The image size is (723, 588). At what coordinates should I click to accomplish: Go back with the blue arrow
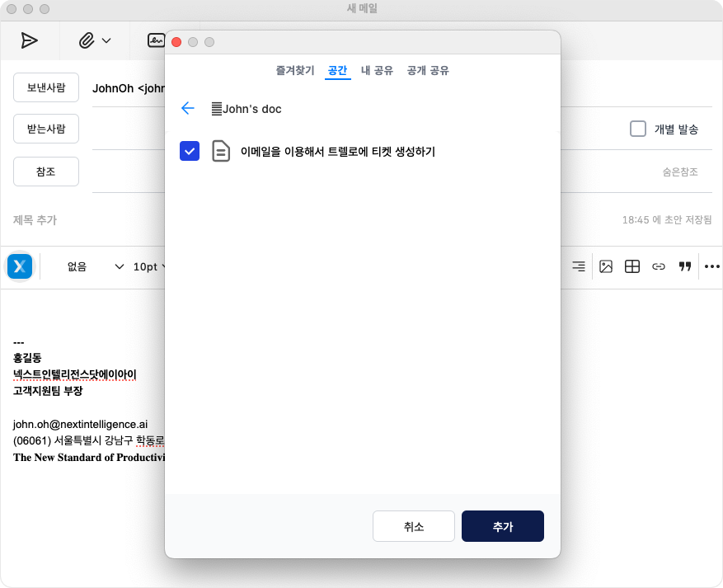pyautogui.click(x=188, y=108)
